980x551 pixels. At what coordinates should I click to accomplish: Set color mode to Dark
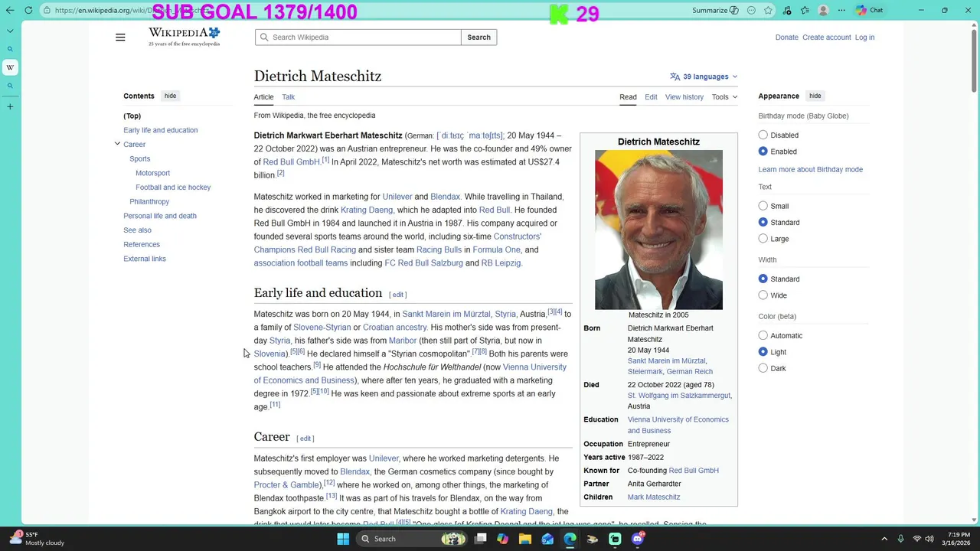point(763,368)
